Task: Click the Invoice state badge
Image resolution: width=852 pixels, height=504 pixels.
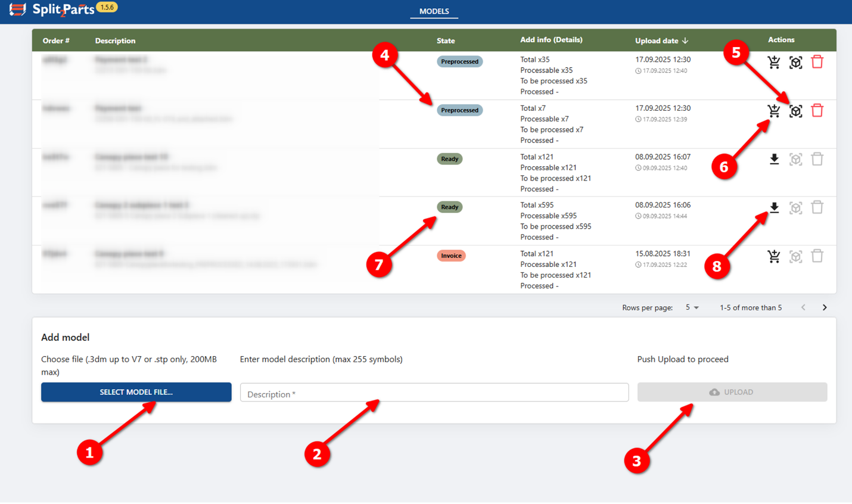Action: (451, 256)
